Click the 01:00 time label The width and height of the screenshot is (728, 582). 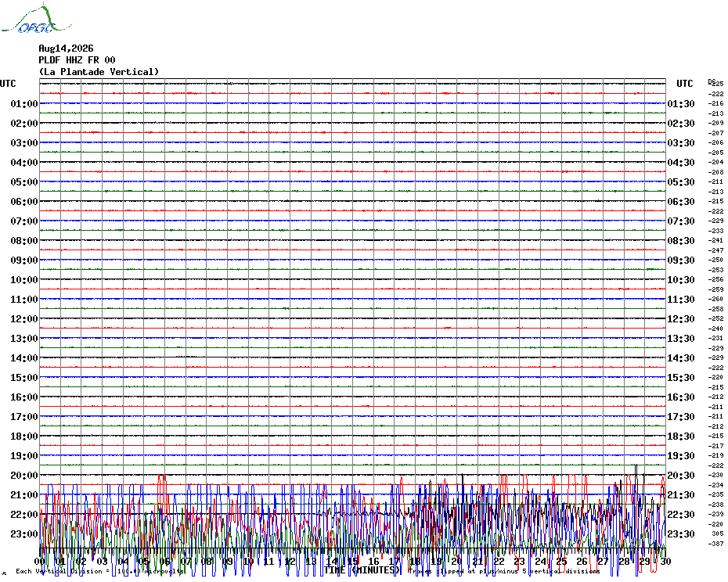pos(24,103)
